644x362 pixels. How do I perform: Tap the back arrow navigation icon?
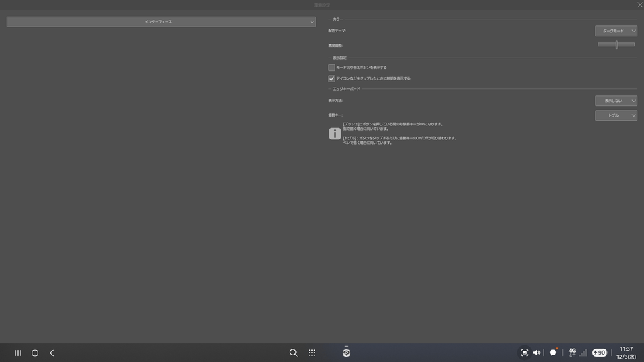(x=52, y=353)
